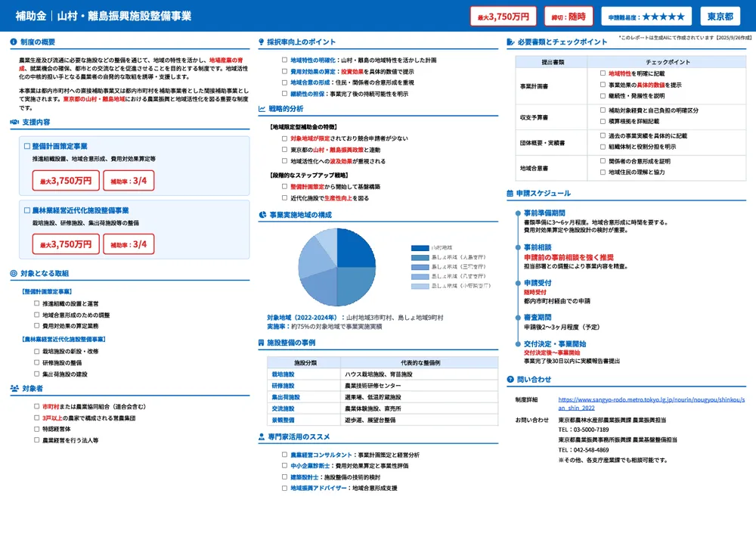This screenshot has height=534, width=756.
Task: Click the pie chart icon beside 事業実施地域の構成
Action: tap(262, 215)
